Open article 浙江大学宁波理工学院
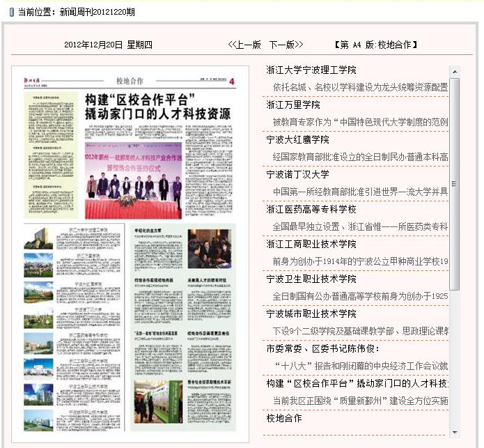This screenshot has height=448, width=484. click(x=311, y=70)
